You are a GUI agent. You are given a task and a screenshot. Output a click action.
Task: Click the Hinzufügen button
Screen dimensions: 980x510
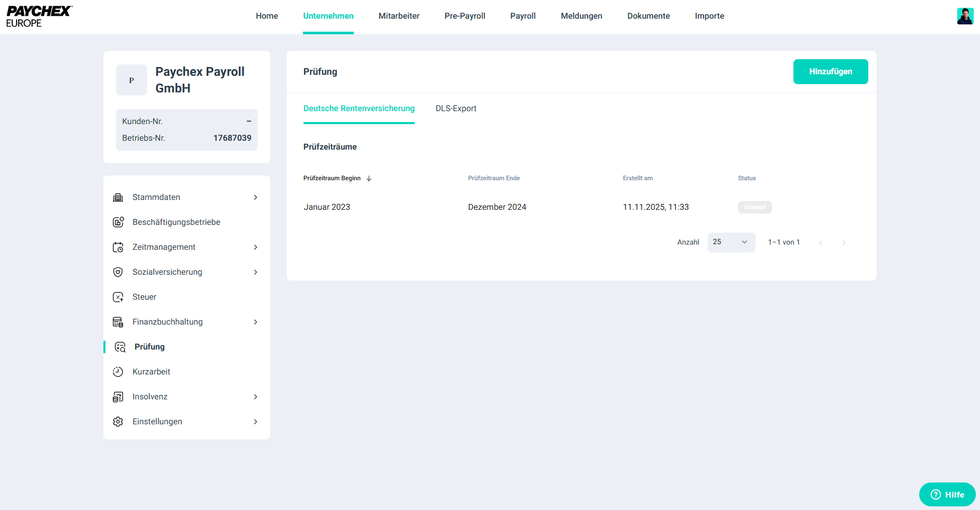(x=830, y=72)
